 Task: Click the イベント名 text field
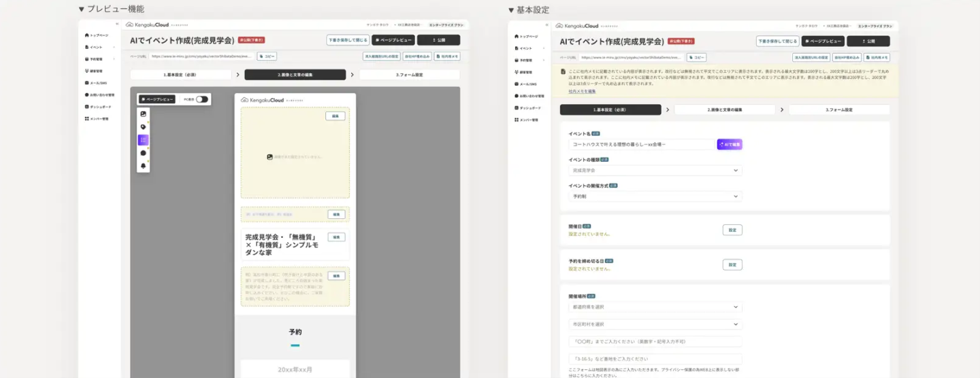tap(641, 144)
